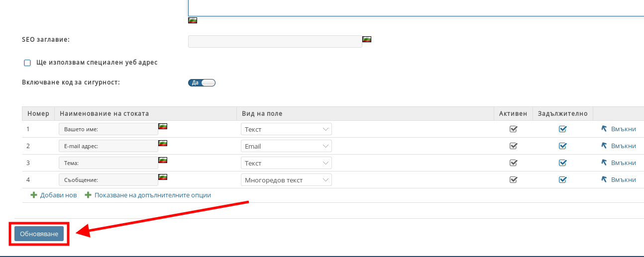This screenshot has height=257, width=644.
Task: Click the SEO заглавие input field
Action: click(275, 42)
